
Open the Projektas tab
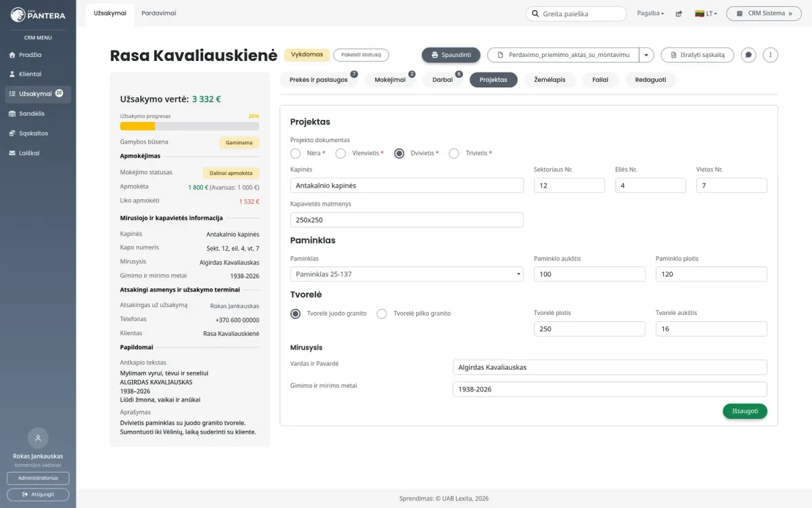tap(493, 80)
